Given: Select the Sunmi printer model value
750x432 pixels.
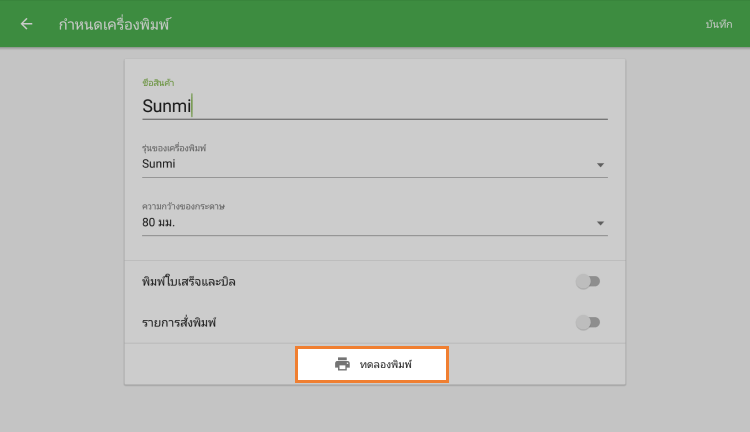Looking at the screenshot, I should 160,164.
